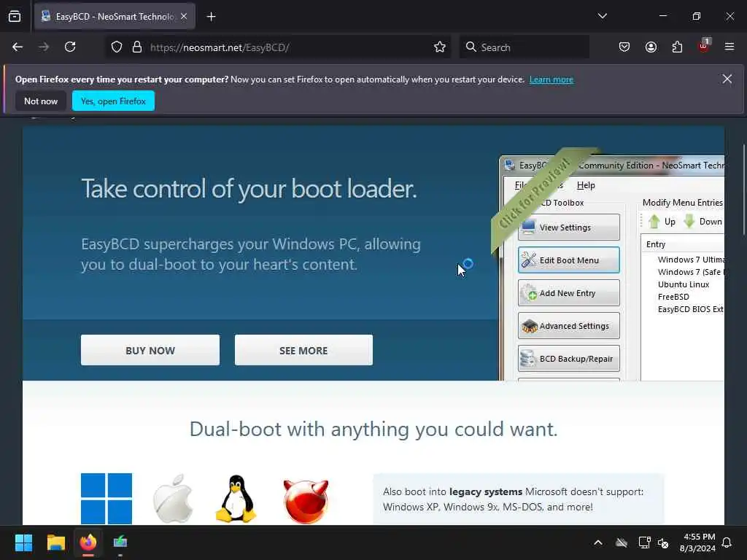This screenshot has width=747, height=560.
Task: Show hidden system tray icons
Action: [598, 542]
